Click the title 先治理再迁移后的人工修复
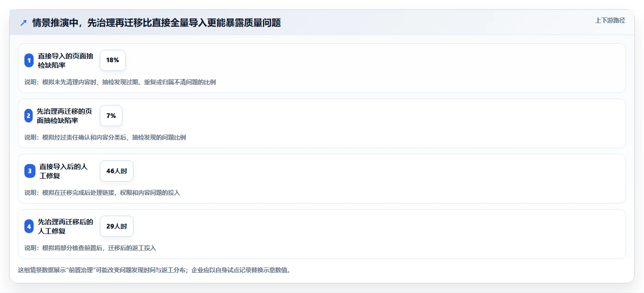644x293 pixels. tap(65, 226)
